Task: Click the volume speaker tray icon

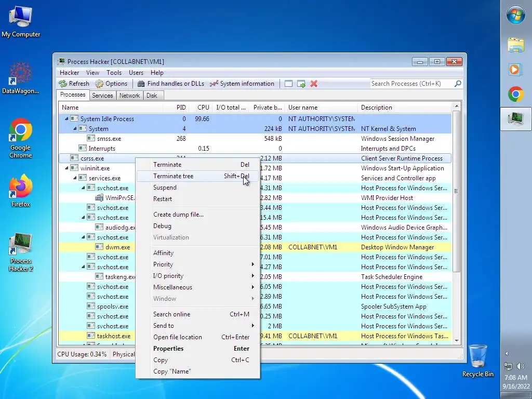Action: [520, 366]
